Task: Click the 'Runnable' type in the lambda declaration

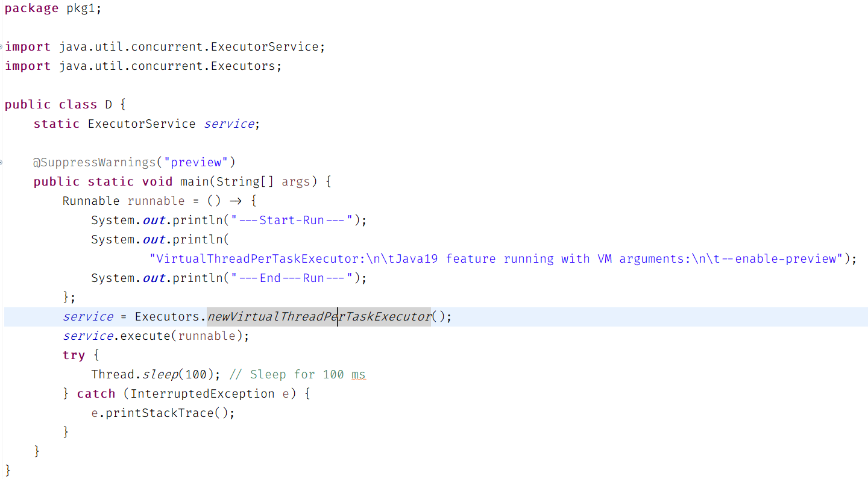Action: click(x=91, y=201)
